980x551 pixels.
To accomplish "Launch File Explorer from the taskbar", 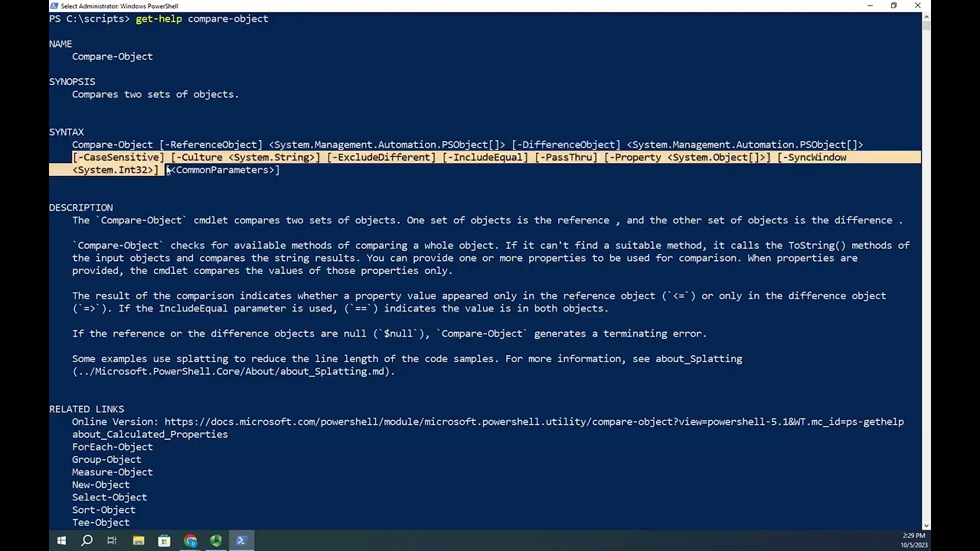I will (x=139, y=540).
